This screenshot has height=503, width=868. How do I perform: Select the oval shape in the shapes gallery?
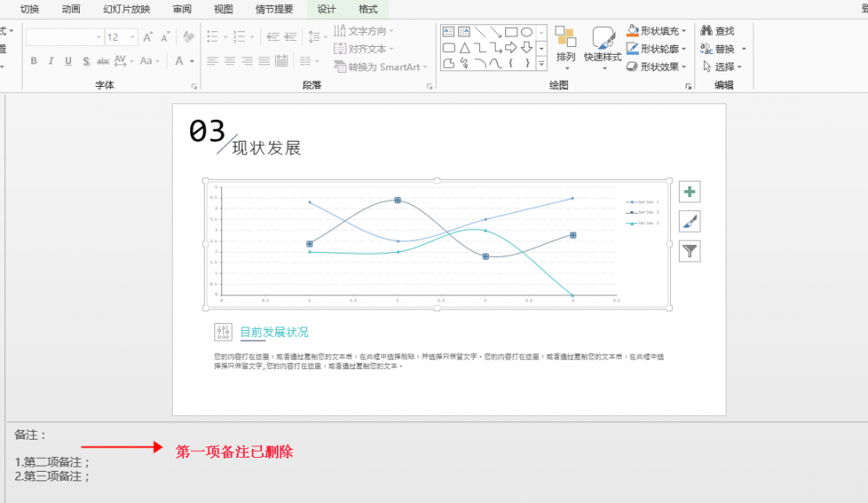coord(526,30)
